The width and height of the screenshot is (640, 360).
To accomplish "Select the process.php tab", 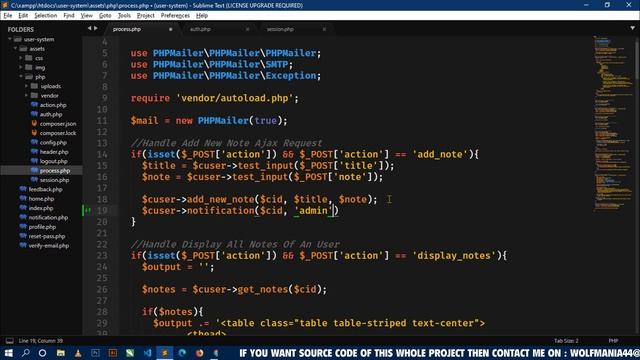I will pyautogui.click(x=127, y=29).
